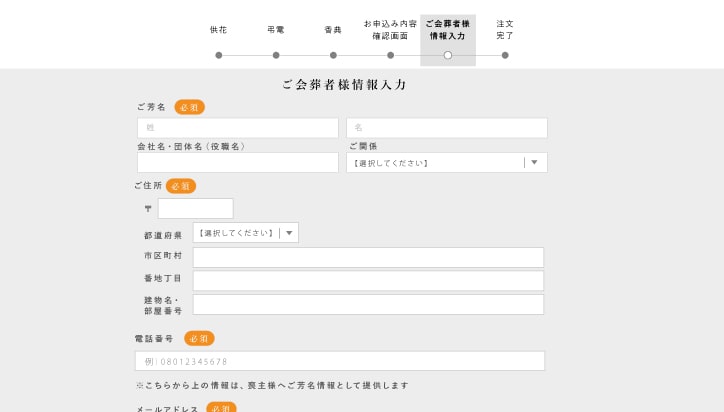Click the 市区町村 input field
Screen dimensions: 724x412
click(x=368, y=257)
